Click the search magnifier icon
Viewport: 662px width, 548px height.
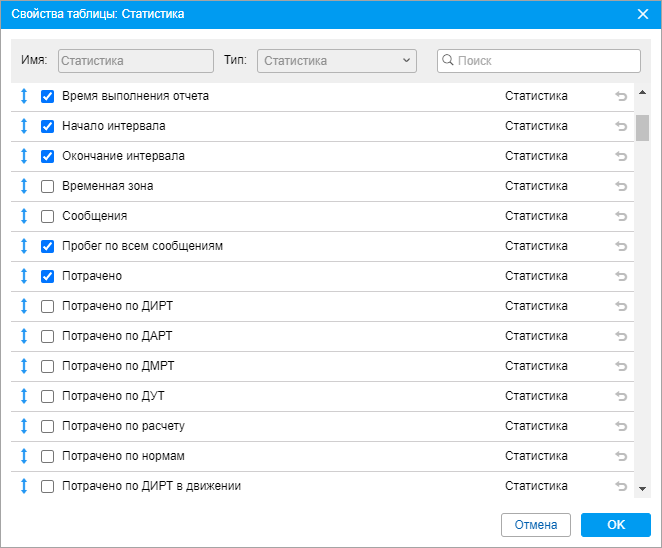click(448, 61)
